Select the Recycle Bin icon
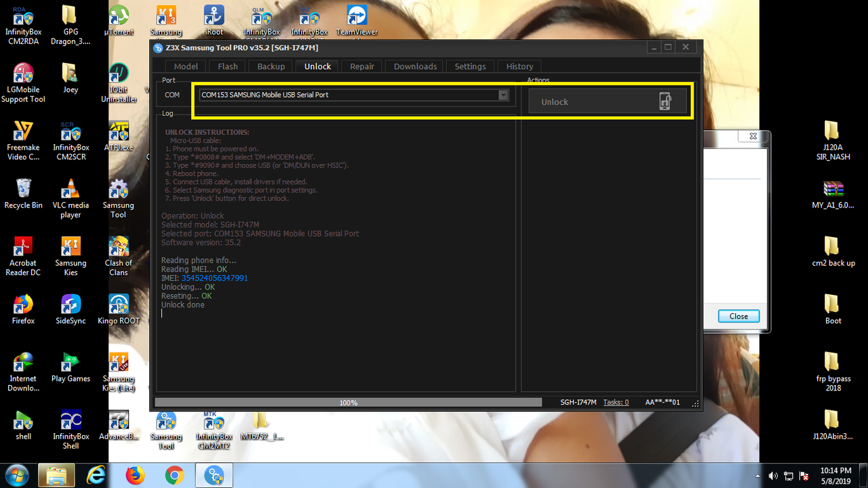The image size is (868, 488). point(23,194)
